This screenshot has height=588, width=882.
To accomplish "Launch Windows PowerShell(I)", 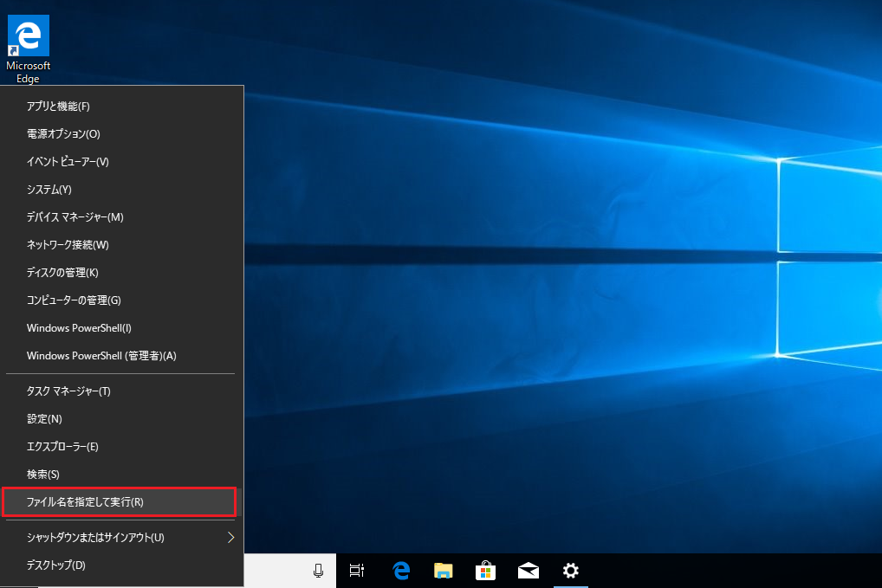I will [122, 327].
